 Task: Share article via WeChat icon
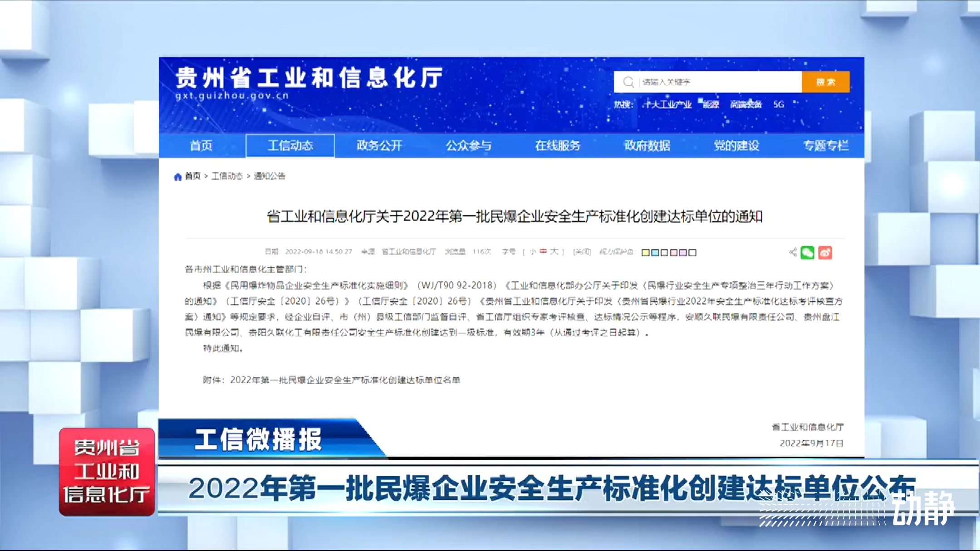808,253
